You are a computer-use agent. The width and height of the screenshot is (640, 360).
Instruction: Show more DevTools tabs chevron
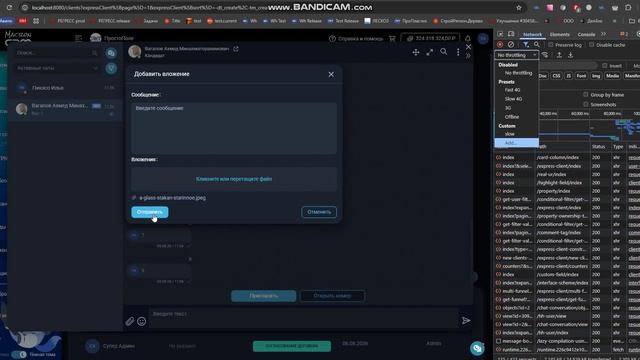click(604, 34)
